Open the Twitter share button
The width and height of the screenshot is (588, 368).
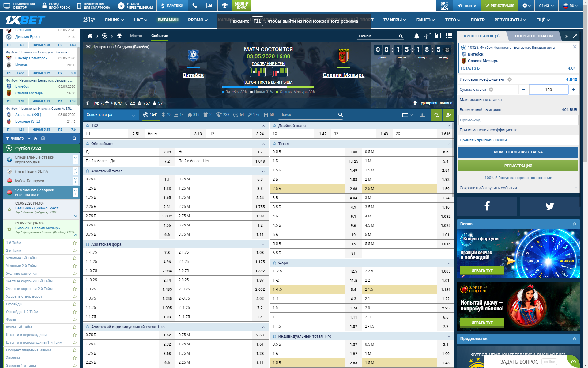pyautogui.click(x=549, y=206)
